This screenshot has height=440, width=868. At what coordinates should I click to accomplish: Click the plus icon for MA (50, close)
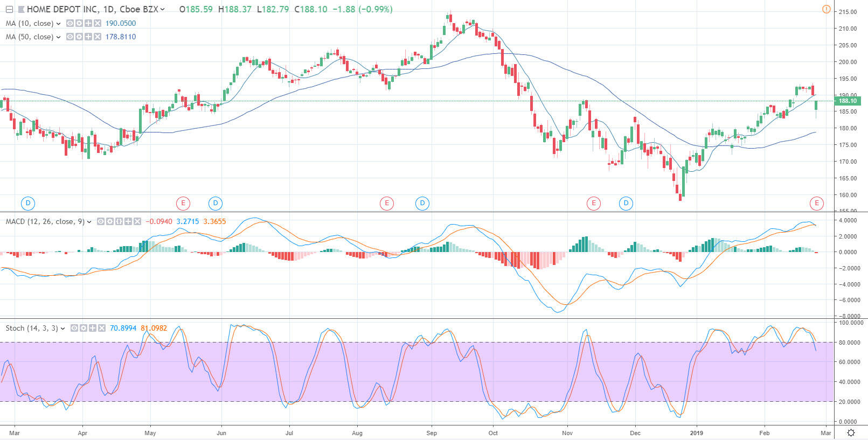[88, 37]
